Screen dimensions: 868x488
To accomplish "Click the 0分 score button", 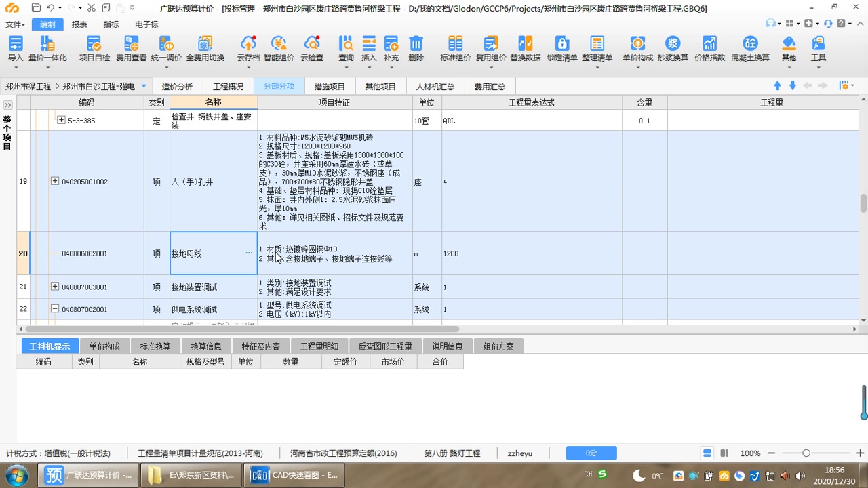I will click(x=591, y=453).
